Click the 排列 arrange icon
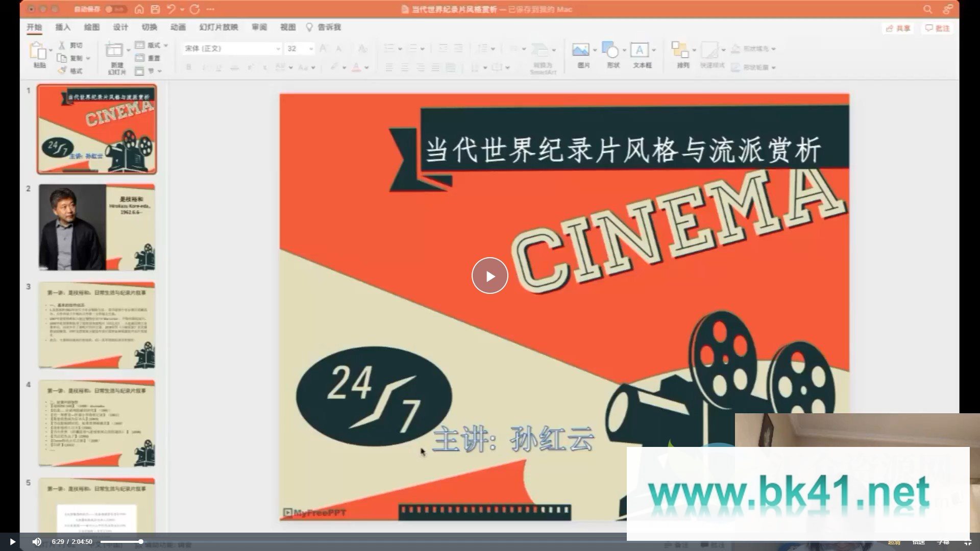The height and width of the screenshot is (551, 980). pos(680,50)
